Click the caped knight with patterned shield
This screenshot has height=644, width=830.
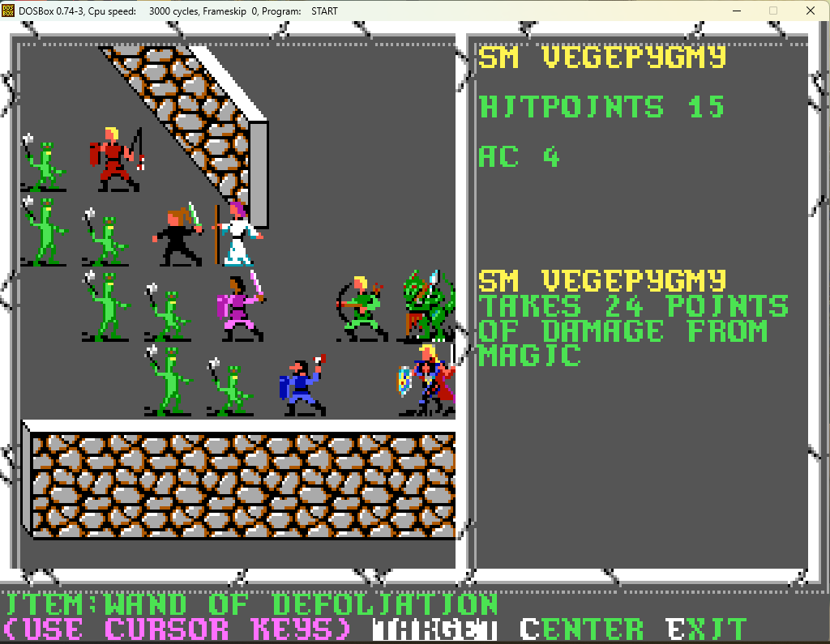tap(426, 380)
